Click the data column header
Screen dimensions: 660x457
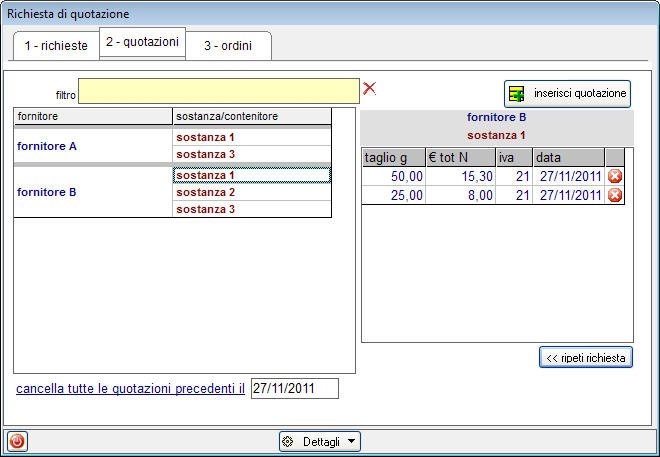[x=569, y=157]
